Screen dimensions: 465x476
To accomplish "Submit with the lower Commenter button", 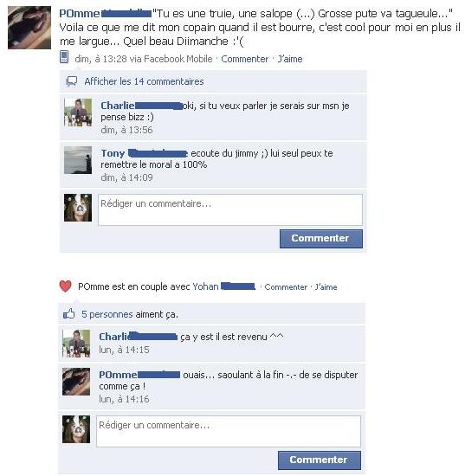I will point(320,460).
